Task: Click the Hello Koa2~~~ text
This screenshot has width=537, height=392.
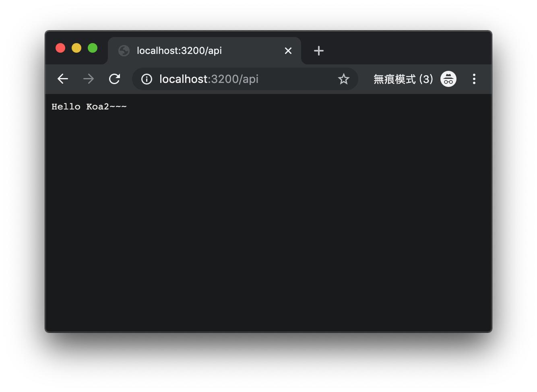Action: point(89,107)
